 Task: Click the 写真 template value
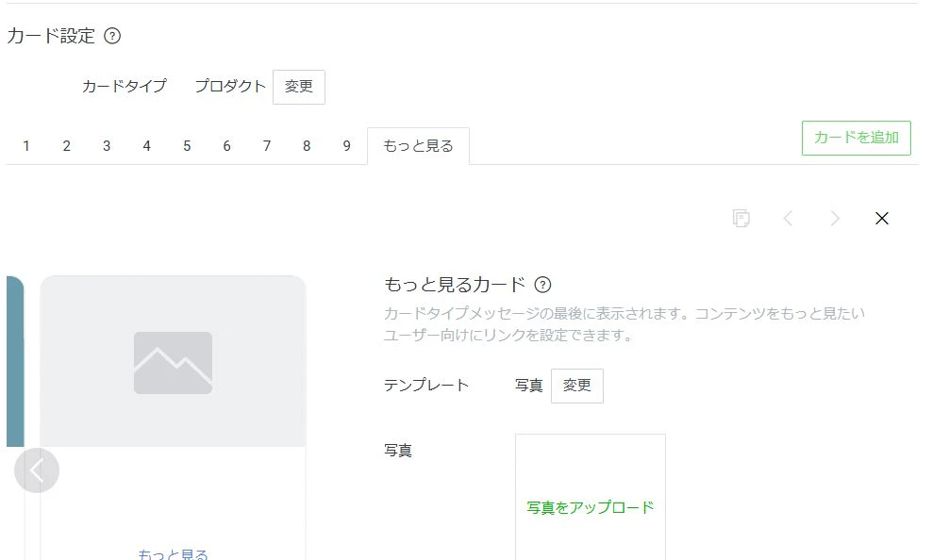529,386
